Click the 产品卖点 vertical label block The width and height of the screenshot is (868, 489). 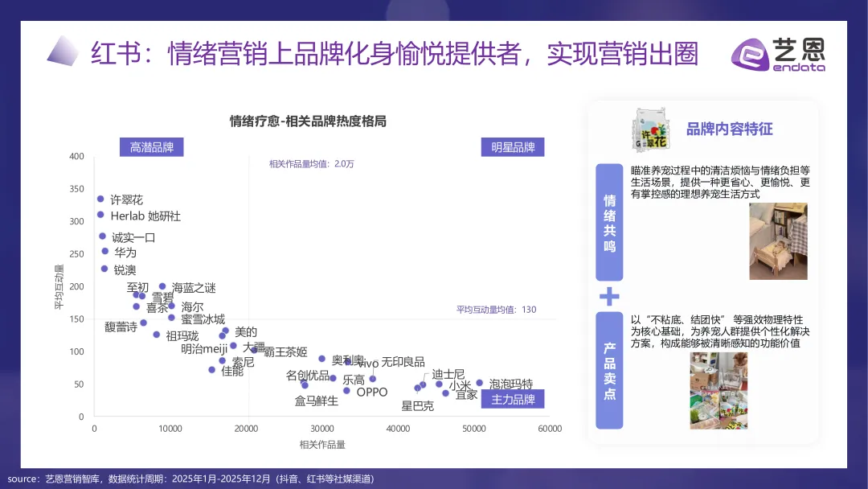[609, 371]
